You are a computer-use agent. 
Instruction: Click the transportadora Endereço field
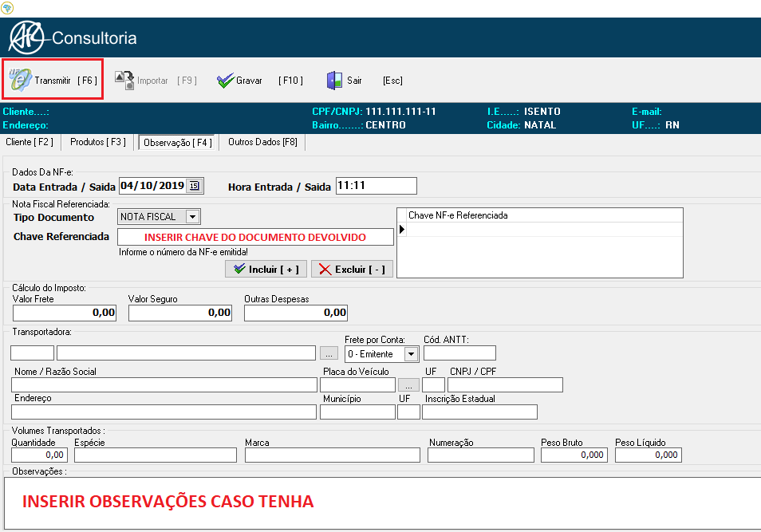(x=164, y=412)
